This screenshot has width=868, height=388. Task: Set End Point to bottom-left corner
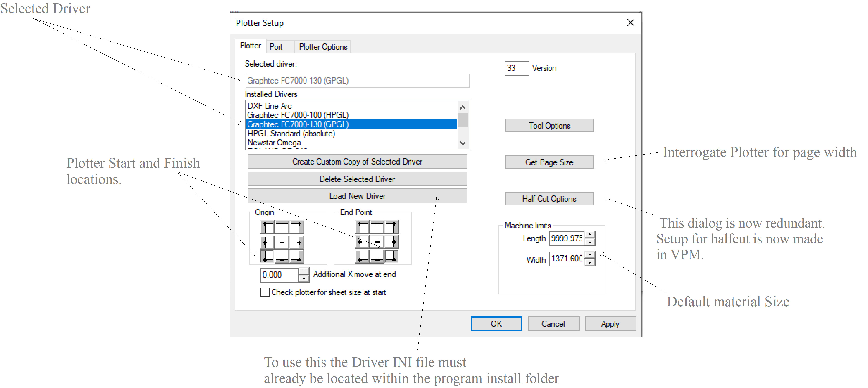pyautogui.click(x=362, y=257)
